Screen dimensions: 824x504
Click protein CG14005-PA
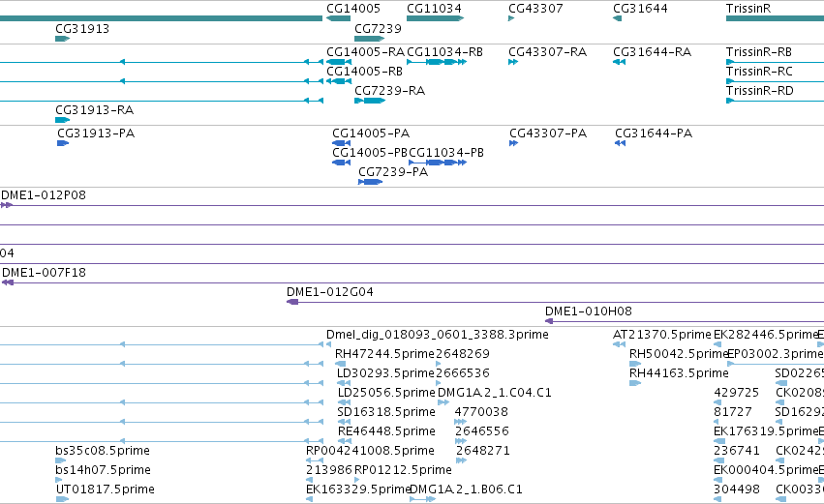371,133
